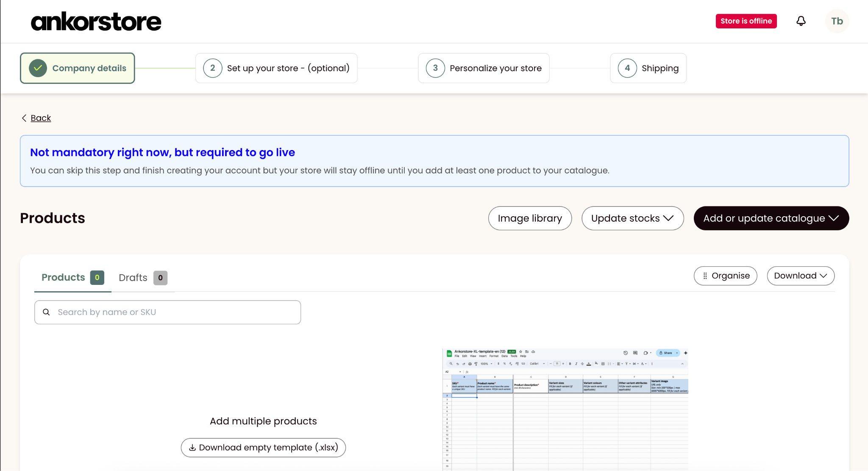Go to Personalize your store step

[x=484, y=68]
